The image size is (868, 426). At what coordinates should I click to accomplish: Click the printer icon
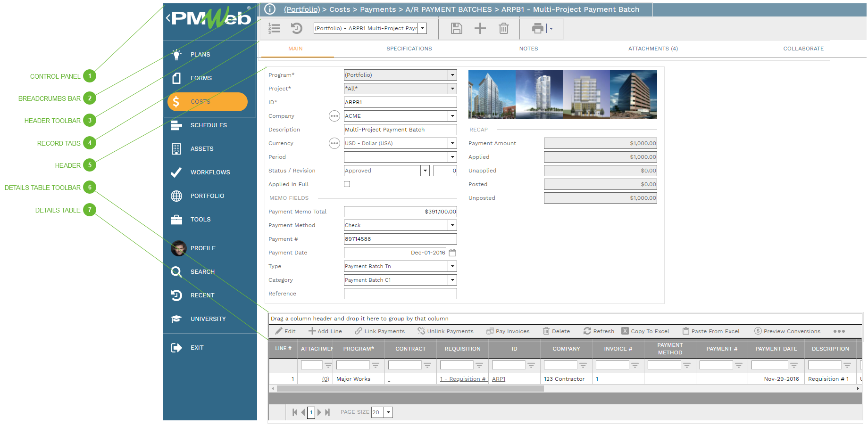(x=537, y=28)
